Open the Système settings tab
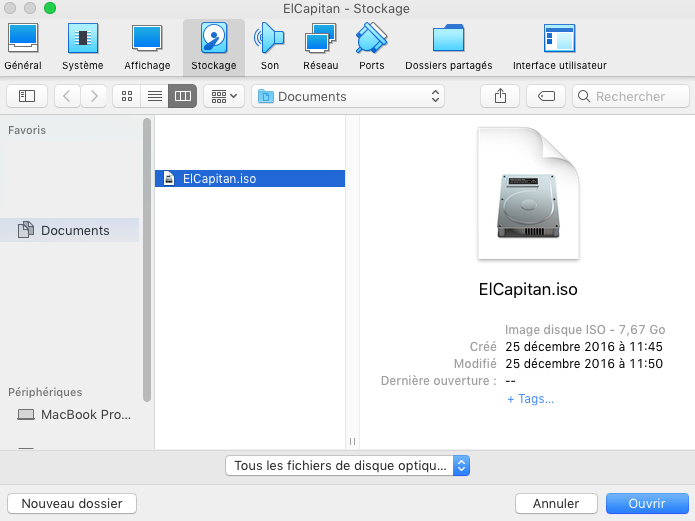 [x=82, y=47]
